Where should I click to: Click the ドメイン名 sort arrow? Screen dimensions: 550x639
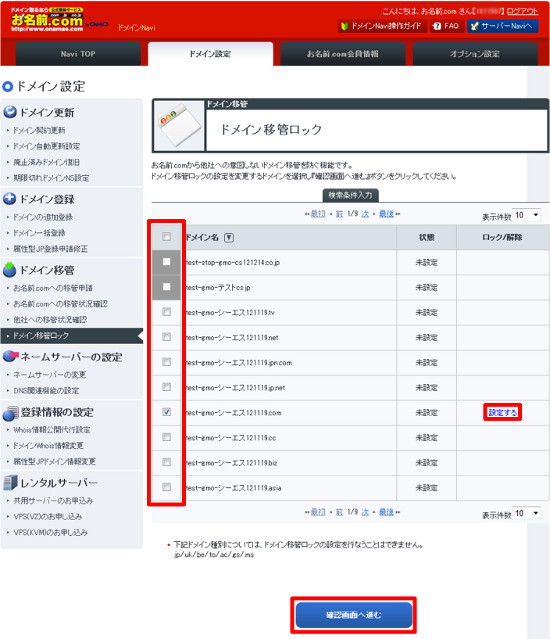point(229,238)
